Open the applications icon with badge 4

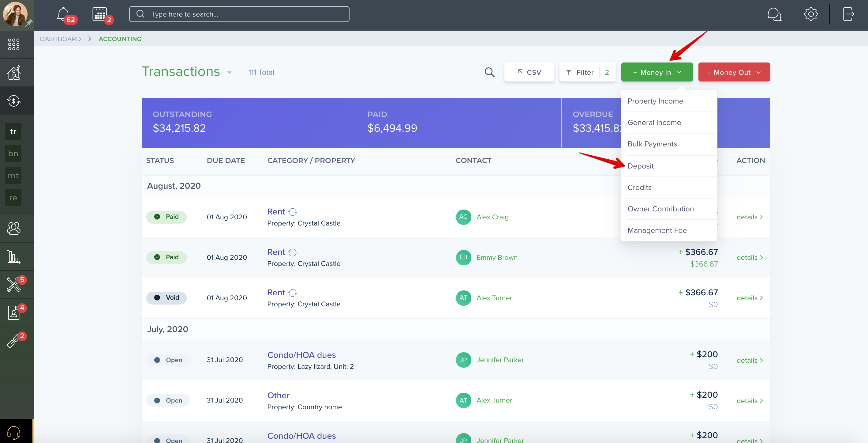(x=14, y=313)
